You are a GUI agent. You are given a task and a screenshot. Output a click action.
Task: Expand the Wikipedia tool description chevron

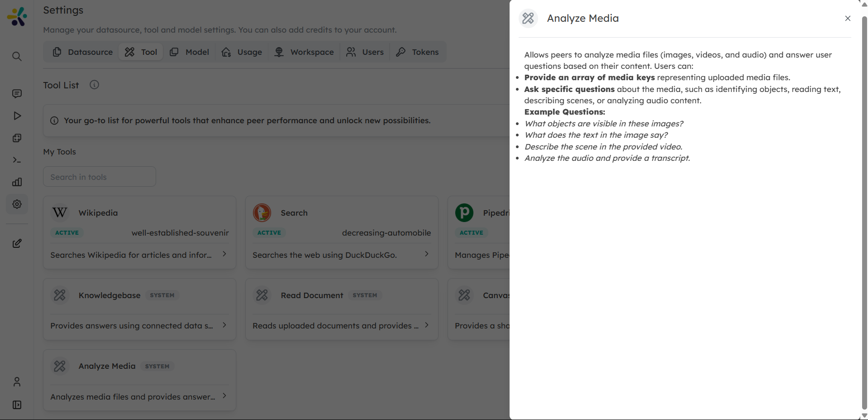click(224, 254)
